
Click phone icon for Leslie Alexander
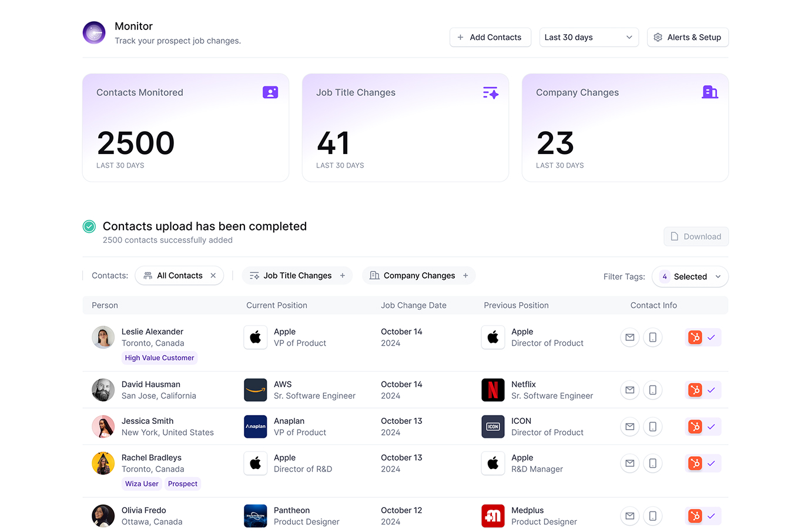tap(653, 337)
